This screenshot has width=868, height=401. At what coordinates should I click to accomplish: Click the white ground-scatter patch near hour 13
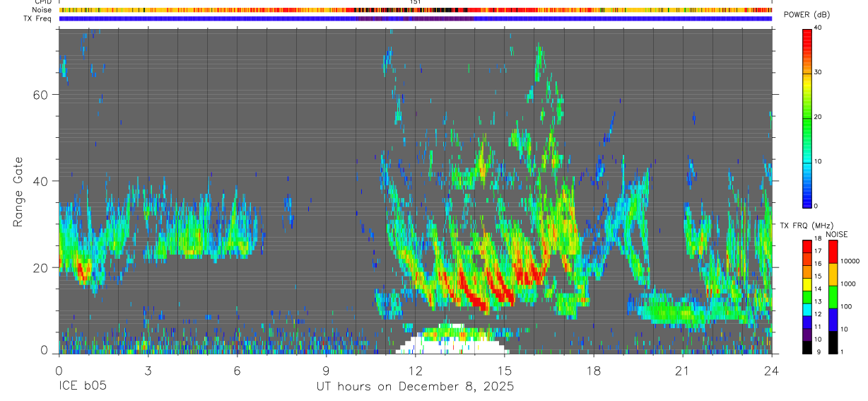click(x=451, y=342)
